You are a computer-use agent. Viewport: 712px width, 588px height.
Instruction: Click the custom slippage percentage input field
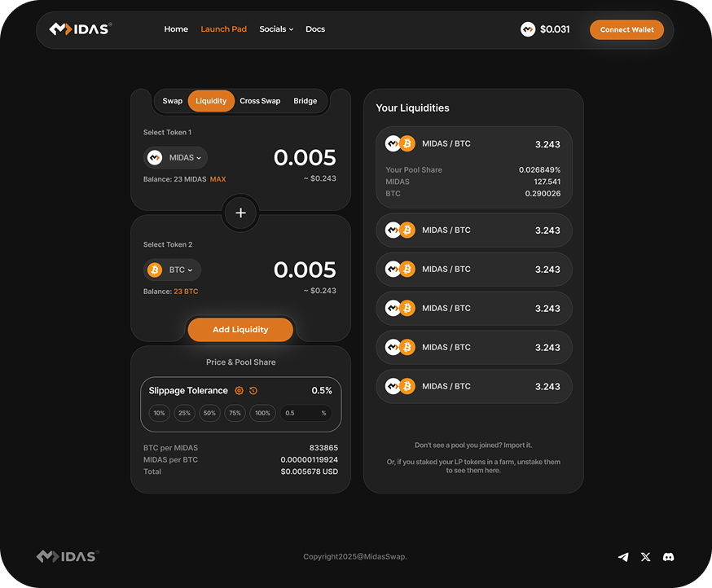[301, 414]
